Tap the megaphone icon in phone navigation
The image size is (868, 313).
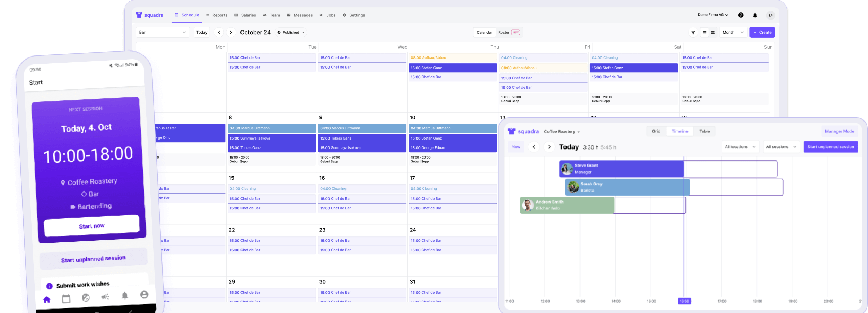[105, 296]
